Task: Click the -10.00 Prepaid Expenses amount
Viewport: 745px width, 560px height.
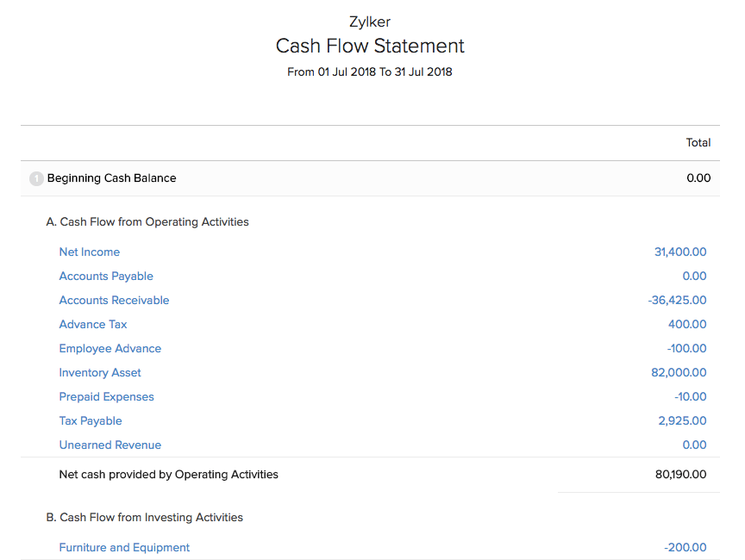Action: point(691,397)
